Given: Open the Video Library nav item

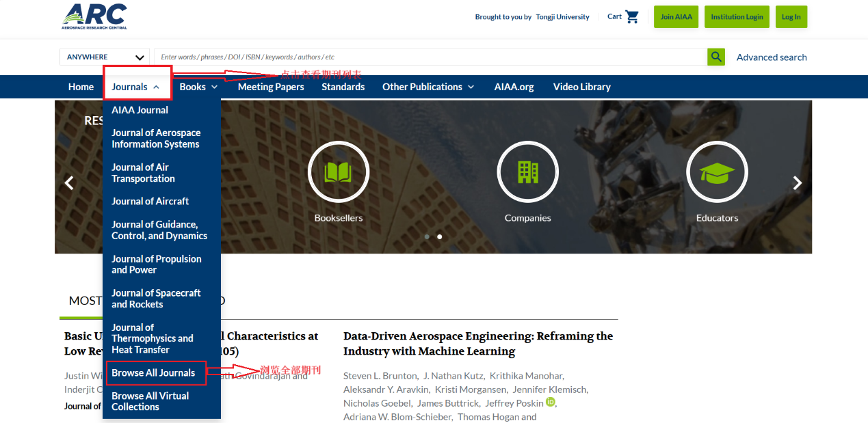Looking at the screenshot, I should pyautogui.click(x=582, y=87).
